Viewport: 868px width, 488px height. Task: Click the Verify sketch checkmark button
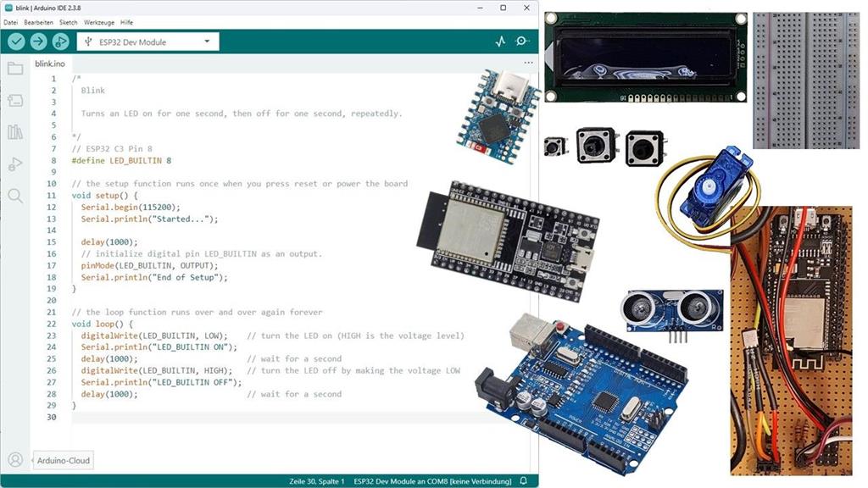coord(16,42)
